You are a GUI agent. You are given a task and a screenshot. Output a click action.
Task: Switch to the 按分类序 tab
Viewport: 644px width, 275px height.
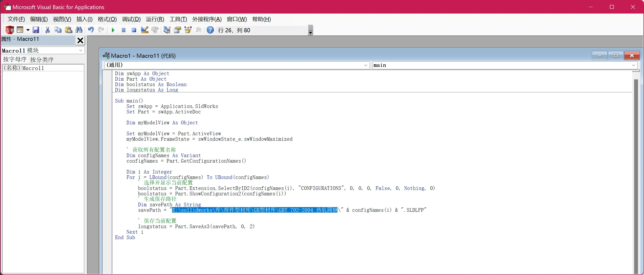pyautogui.click(x=42, y=60)
